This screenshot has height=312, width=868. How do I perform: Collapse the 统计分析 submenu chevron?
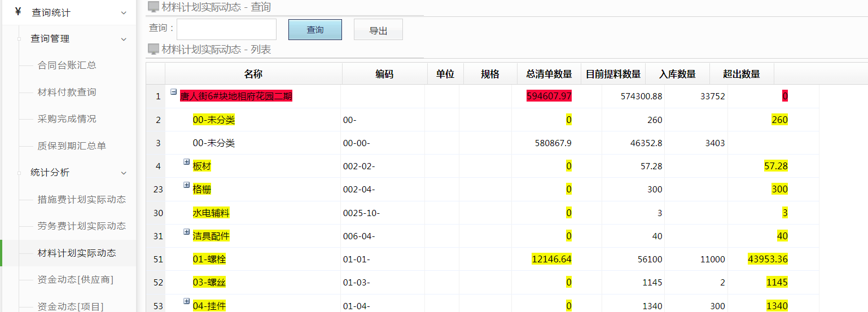point(124,173)
